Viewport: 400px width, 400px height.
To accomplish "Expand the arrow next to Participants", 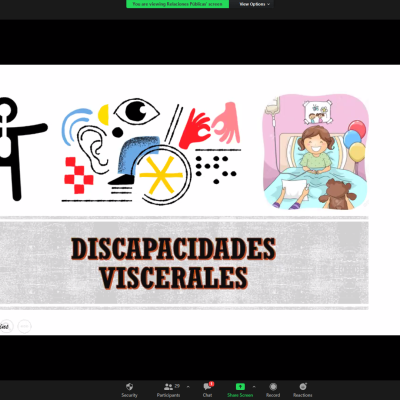I will pyautogui.click(x=188, y=387).
